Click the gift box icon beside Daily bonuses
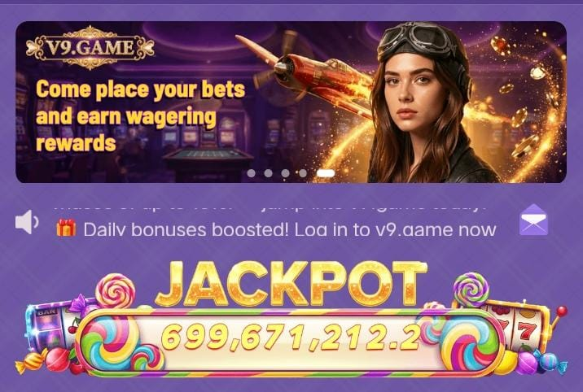This screenshot has height=392, width=583. pyautogui.click(x=66, y=228)
